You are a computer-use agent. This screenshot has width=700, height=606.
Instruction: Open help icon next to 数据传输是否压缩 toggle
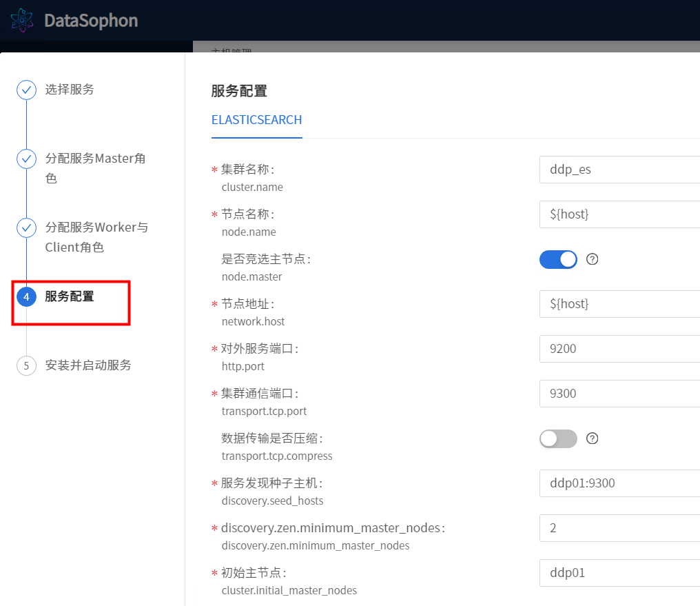click(x=592, y=438)
